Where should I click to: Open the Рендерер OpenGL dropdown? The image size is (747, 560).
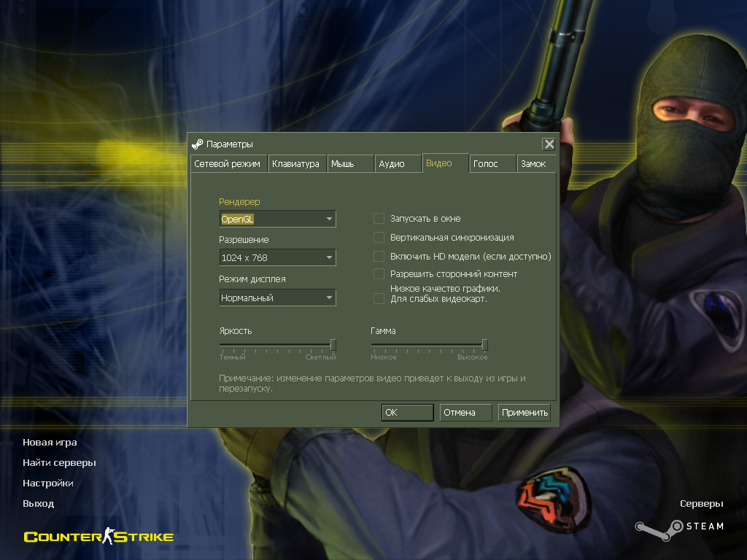[x=278, y=219]
